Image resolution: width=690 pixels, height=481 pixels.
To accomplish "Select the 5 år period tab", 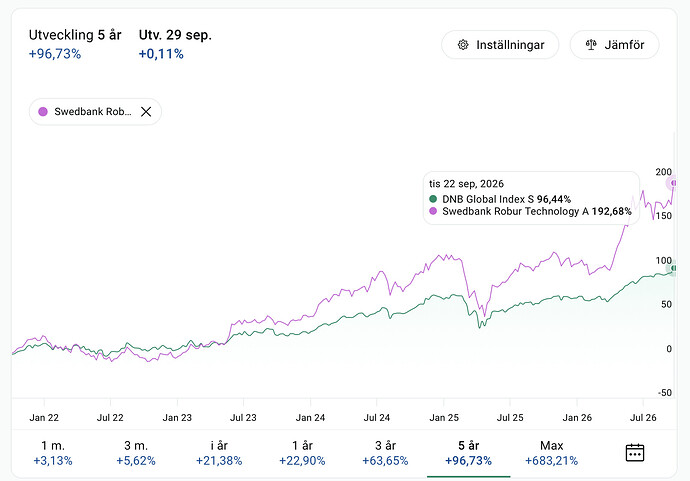I will click(x=469, y=453).
